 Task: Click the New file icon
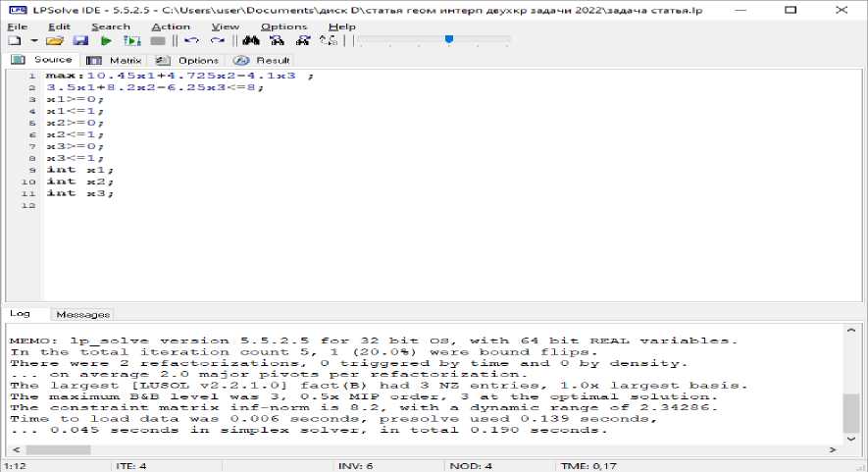pyautogui.click(x=15, y=40)
